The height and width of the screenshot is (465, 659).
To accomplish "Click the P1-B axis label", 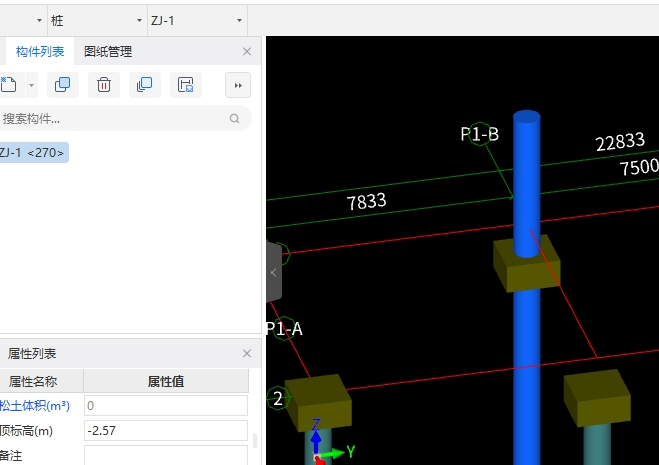I will pos(479,134).
